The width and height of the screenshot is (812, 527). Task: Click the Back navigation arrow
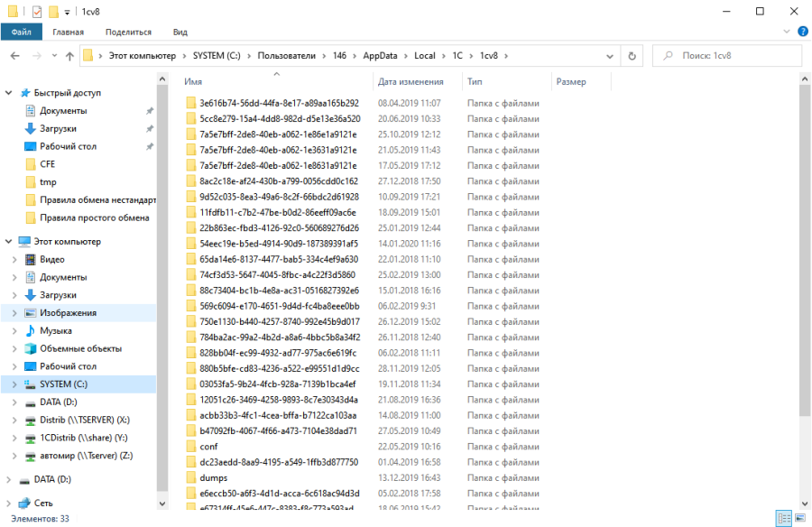click(15, 56)
